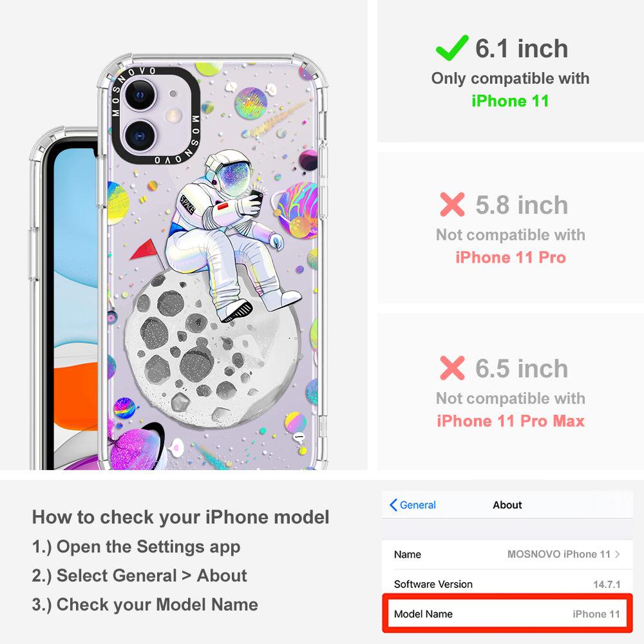
Task: Tap the General back link
Action: tap(413, 505)
